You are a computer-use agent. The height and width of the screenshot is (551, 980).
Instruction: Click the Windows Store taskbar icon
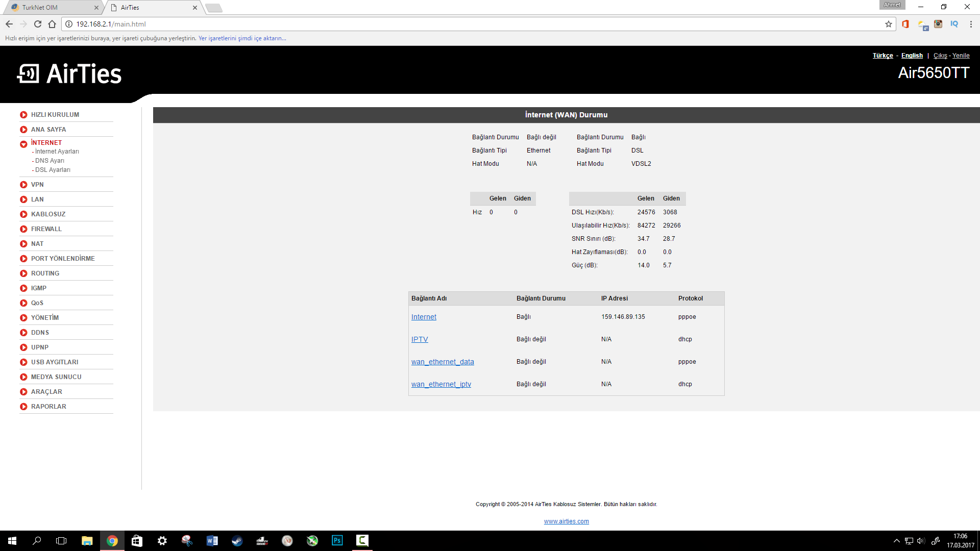click(x=137, y=541)
